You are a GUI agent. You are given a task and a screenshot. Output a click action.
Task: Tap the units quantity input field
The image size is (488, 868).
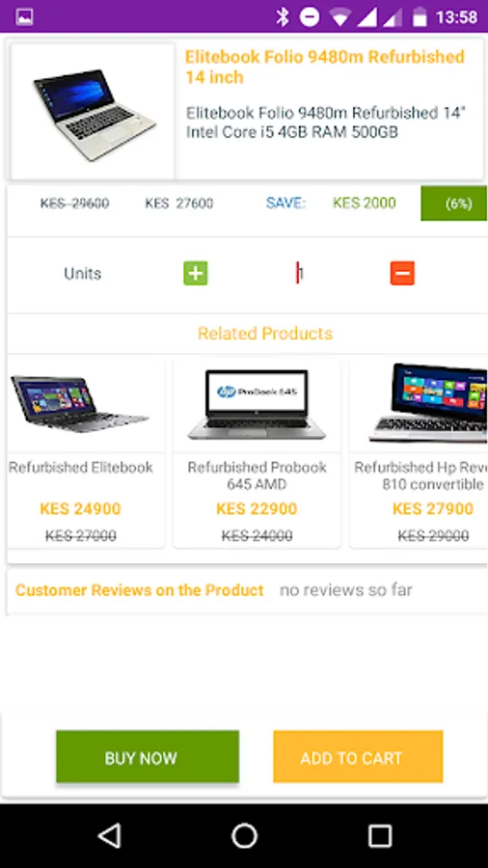[299, 274]
